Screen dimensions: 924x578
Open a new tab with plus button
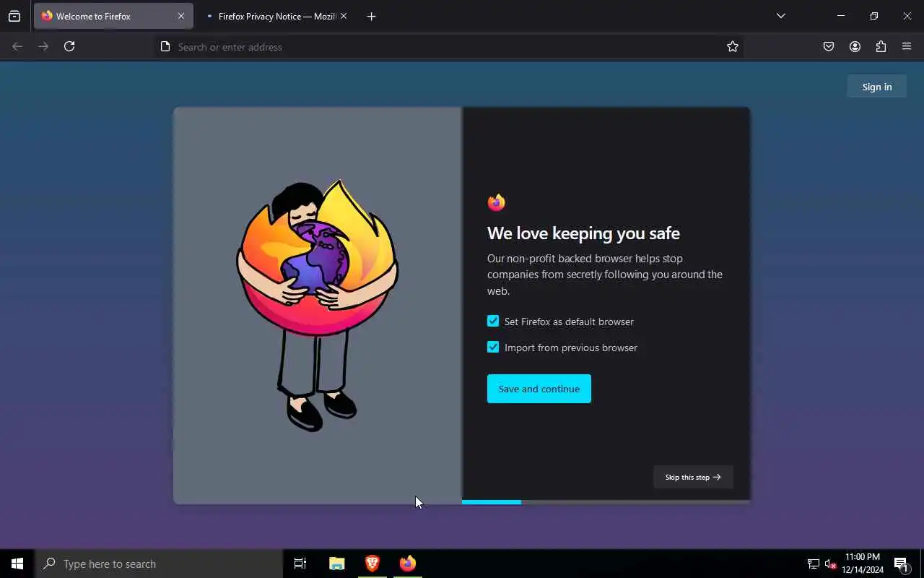coord(371,16)
